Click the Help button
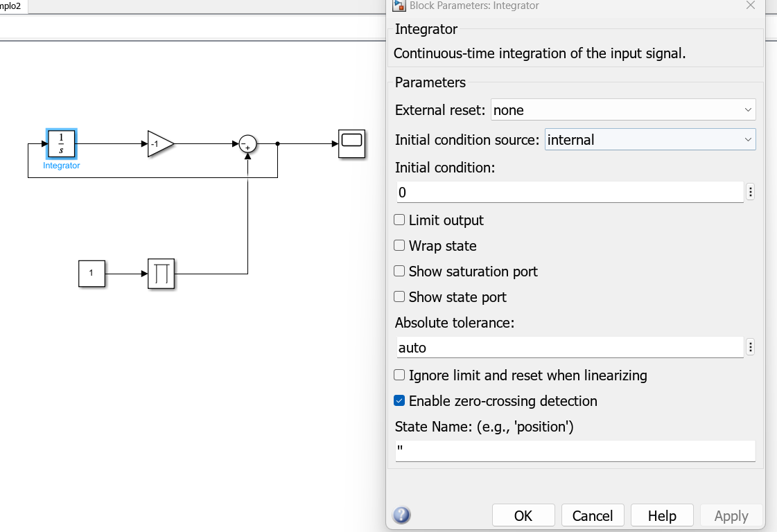777x532 pixels. pos(661,515)
